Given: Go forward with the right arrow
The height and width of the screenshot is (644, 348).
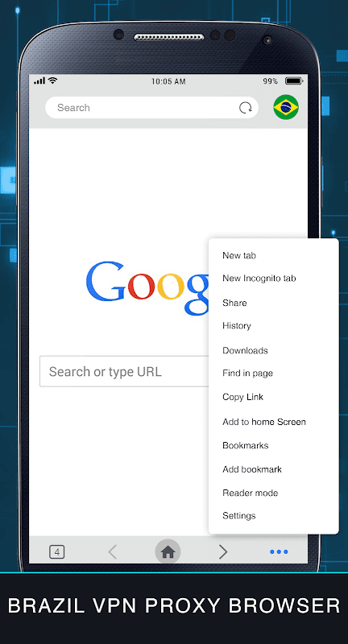Looking at the screenshot, I should pos(223,551).
